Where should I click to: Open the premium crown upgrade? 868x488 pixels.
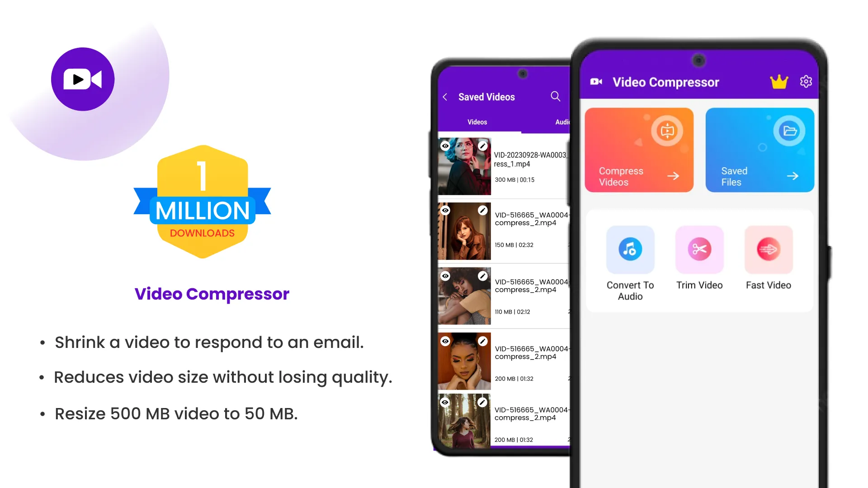[779, 82]
